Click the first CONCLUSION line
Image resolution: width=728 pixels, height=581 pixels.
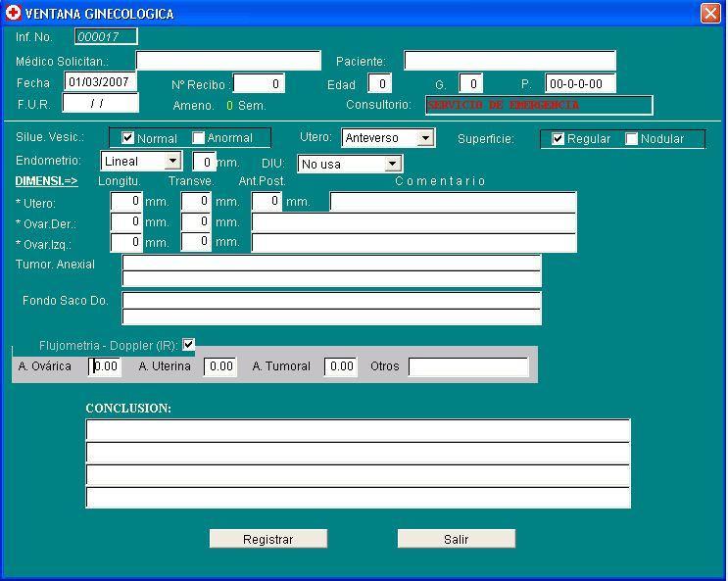(358, 430)
